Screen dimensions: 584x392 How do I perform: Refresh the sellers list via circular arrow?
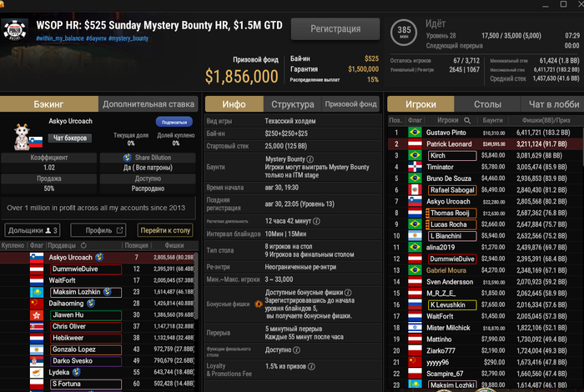point(83,245)
